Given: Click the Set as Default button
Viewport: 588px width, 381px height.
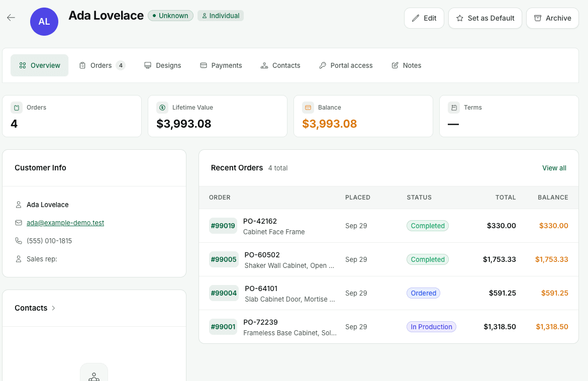Looking at the screenshot, I should click(485, 18).
